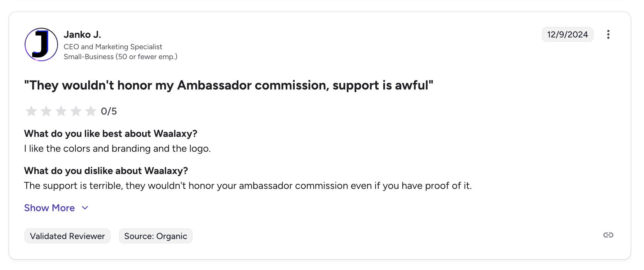The height and width of the screenshot is (270, 644).
Task: Click the CEO and Marketing Specialist text
Action: [113, 47]
